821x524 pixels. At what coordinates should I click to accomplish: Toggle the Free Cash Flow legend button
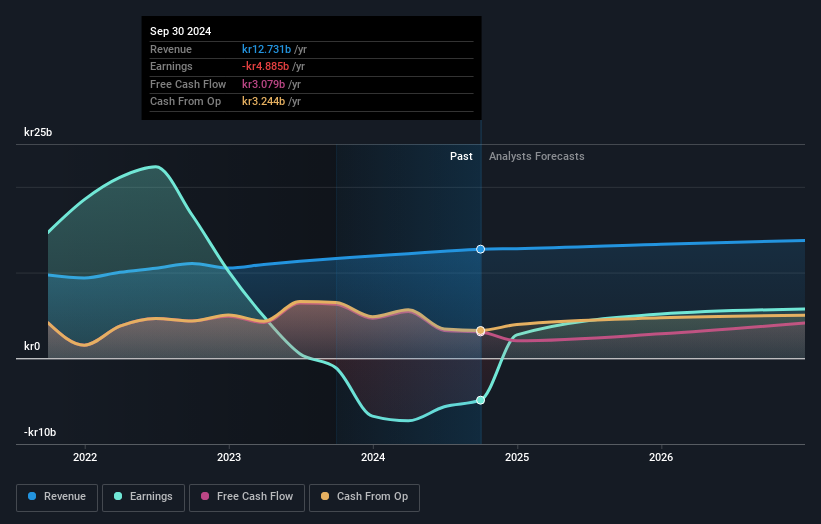[x=247, y=497]
